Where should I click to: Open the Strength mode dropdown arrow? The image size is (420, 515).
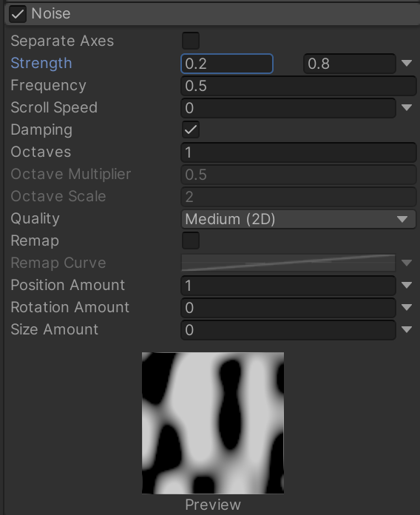click(x=407, y=63)
